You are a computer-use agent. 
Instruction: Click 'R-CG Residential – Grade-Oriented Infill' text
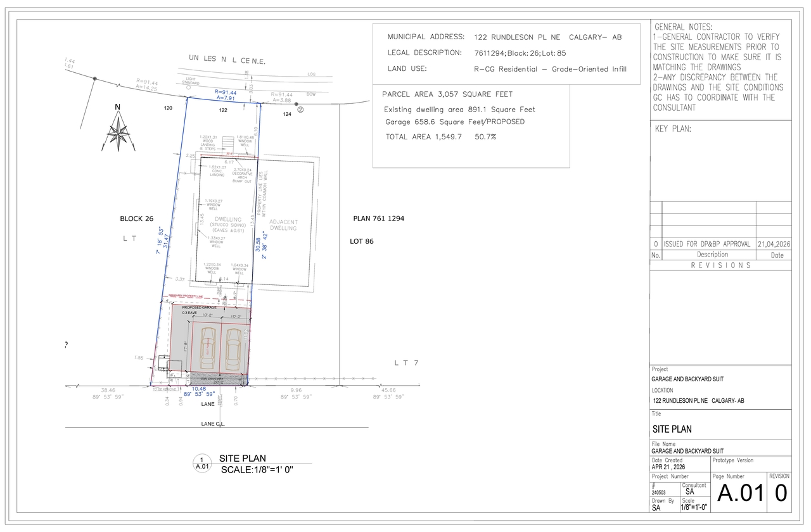click(550, 69)
